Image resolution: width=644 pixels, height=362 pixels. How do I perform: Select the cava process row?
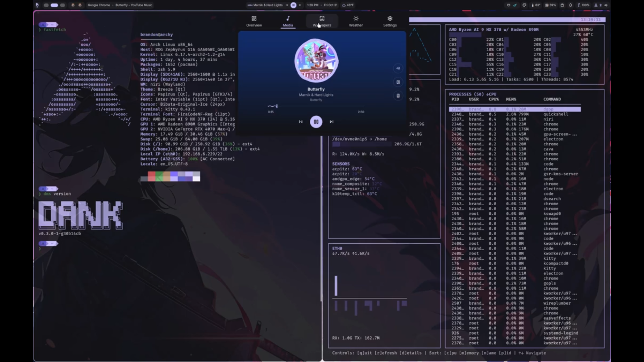[x=515, y=149]
